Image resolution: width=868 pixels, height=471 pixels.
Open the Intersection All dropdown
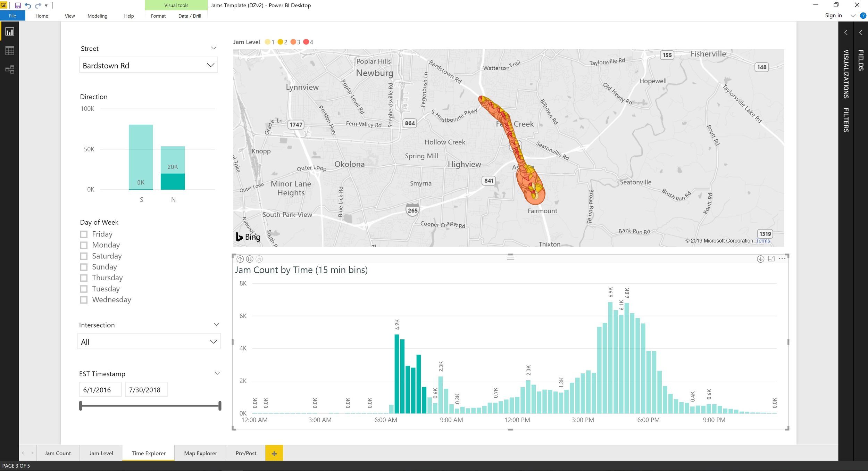tap(149, 341)
